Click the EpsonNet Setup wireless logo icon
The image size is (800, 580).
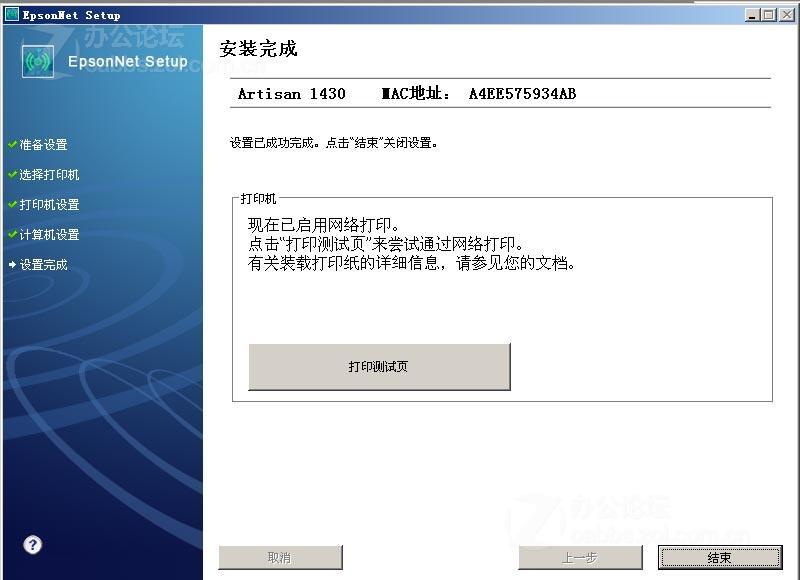[38, 61]
